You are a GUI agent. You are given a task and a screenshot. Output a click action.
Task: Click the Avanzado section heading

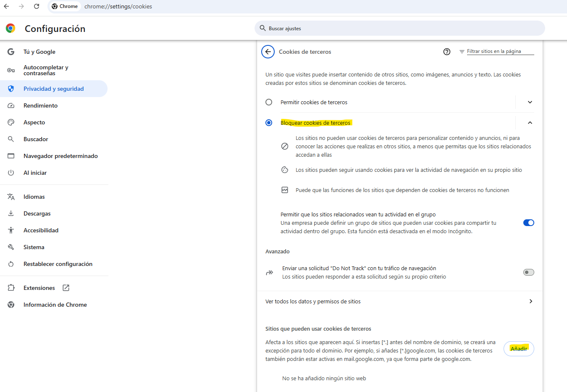click(x=278, y=251)
